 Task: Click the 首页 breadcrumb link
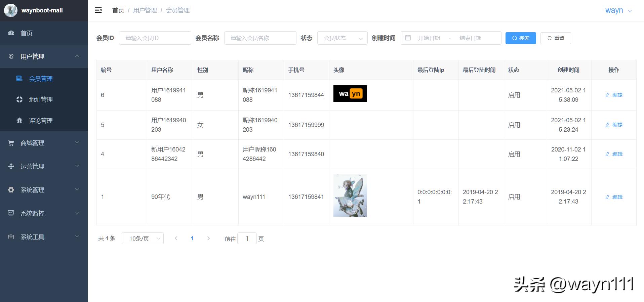[x=118, y=10]
